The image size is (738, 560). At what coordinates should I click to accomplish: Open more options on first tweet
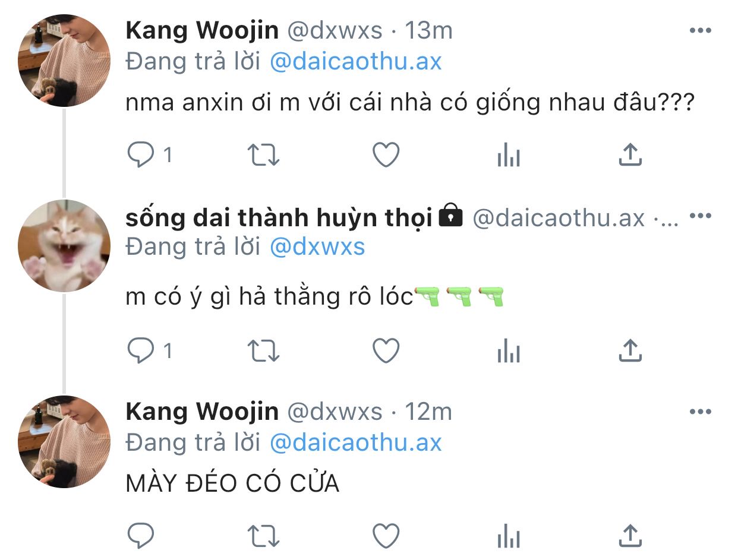click(x=700, y=31)
